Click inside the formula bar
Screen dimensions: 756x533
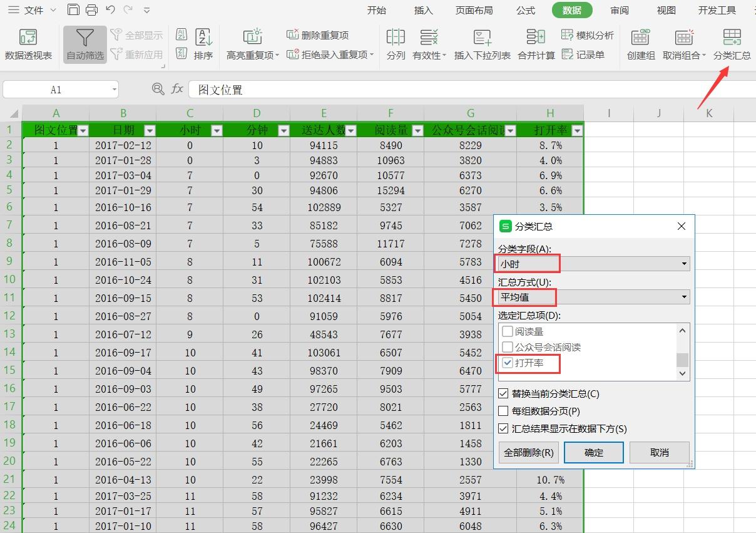313,88
